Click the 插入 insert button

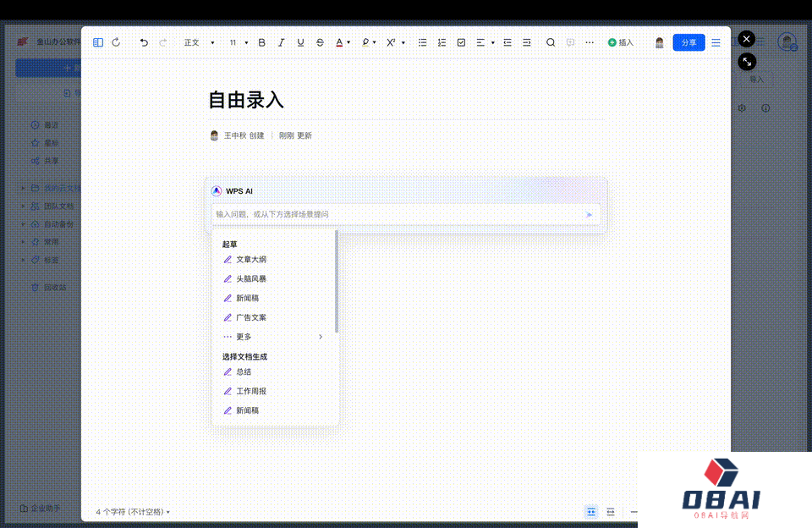(x=620, y=42)
